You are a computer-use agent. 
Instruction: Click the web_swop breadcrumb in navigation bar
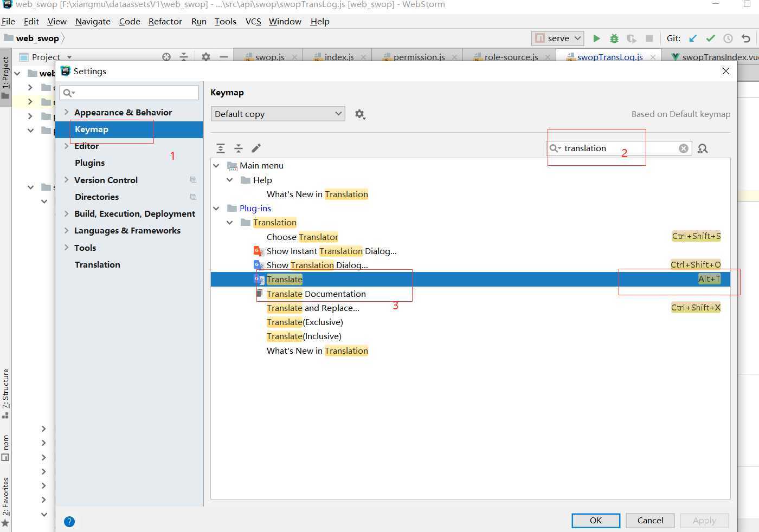click(x=37, y=38)
